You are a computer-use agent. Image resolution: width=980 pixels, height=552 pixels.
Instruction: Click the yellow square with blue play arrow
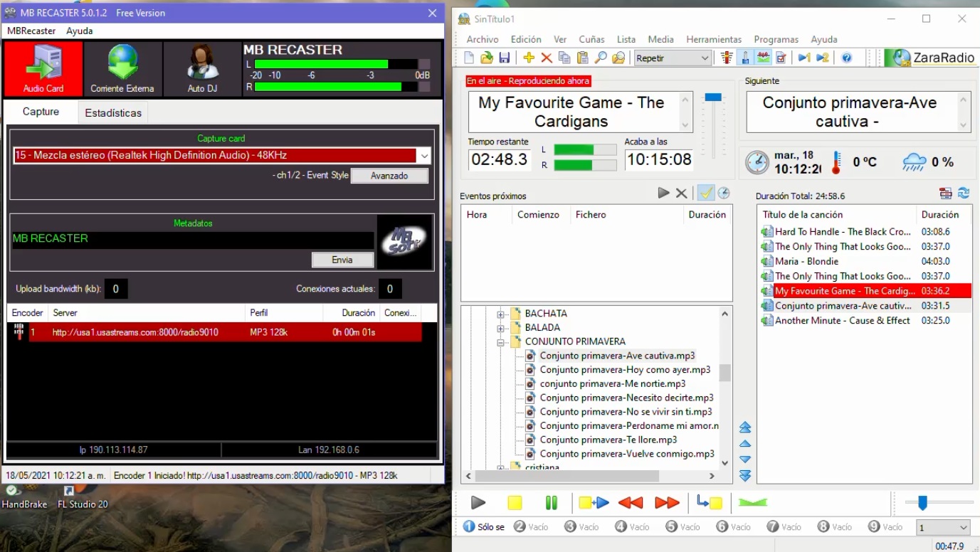[x=594, y=503]
